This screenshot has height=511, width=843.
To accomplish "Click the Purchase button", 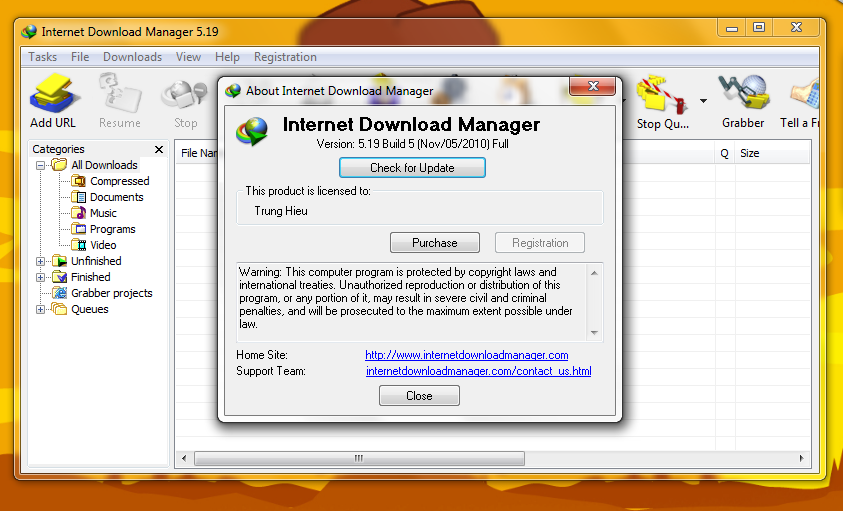I will 435,243.
